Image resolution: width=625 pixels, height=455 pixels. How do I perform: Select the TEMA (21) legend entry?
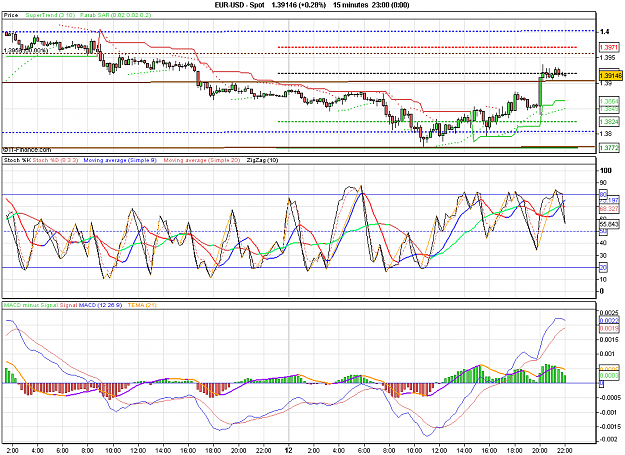[x=142, y=305]
